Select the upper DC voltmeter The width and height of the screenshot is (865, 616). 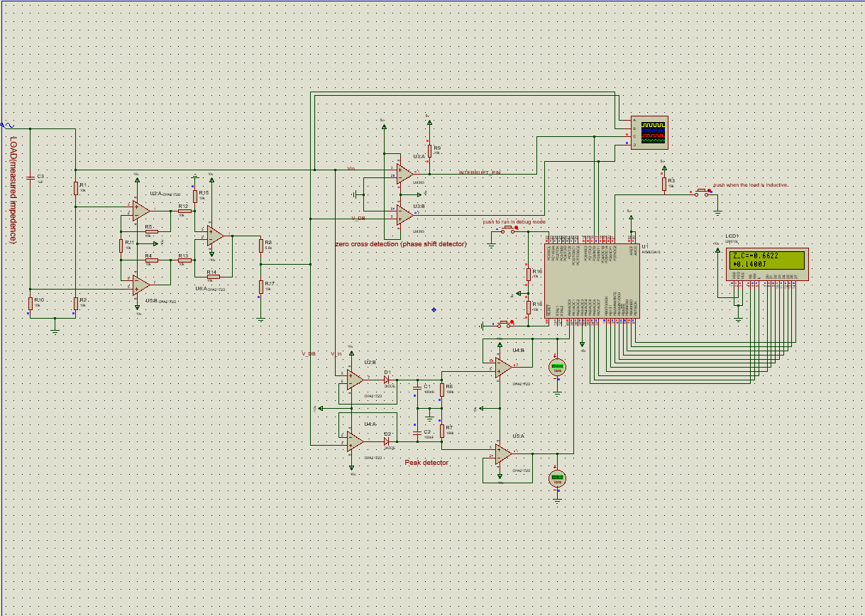[x=557, y=367]
